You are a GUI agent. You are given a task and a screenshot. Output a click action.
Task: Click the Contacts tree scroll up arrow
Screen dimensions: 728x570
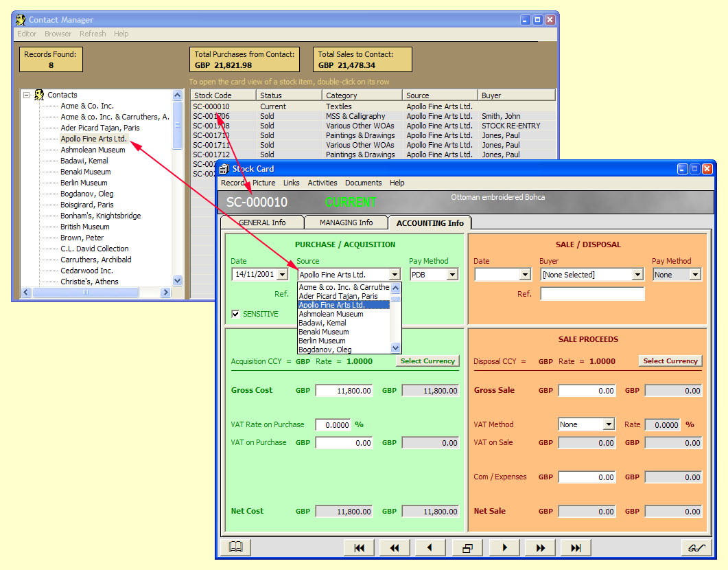click(x=177, y=95)
